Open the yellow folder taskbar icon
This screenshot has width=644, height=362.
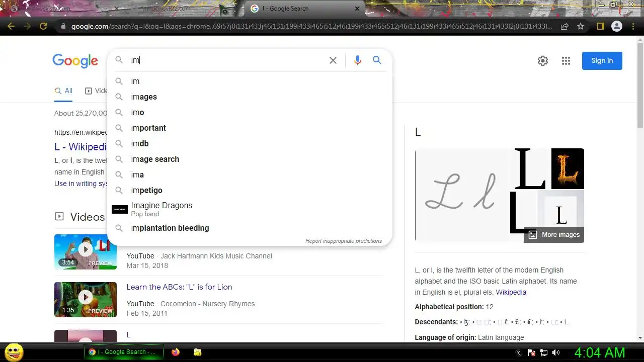click(x=198, y=352)
